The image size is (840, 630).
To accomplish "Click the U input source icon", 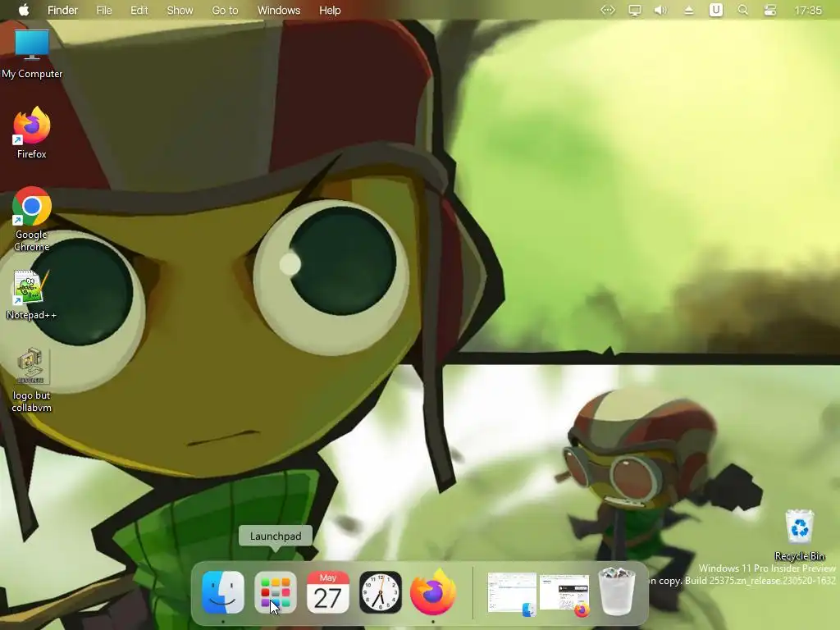I will tap(715, 10).
